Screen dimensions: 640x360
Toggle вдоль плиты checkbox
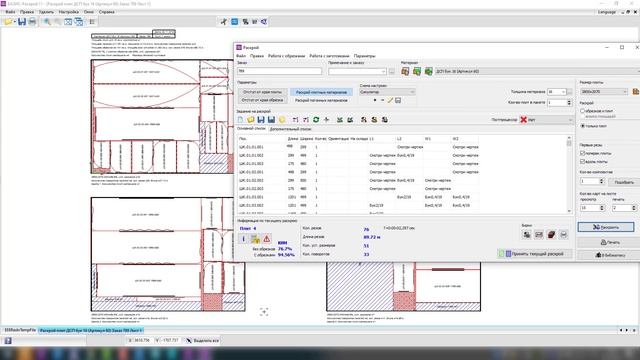pyautogui.click(x=582, y=162)
